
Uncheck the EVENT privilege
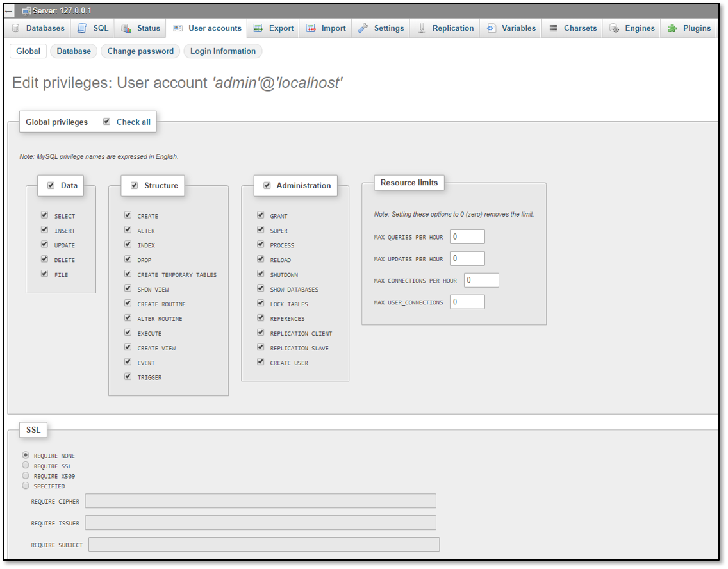128,361
